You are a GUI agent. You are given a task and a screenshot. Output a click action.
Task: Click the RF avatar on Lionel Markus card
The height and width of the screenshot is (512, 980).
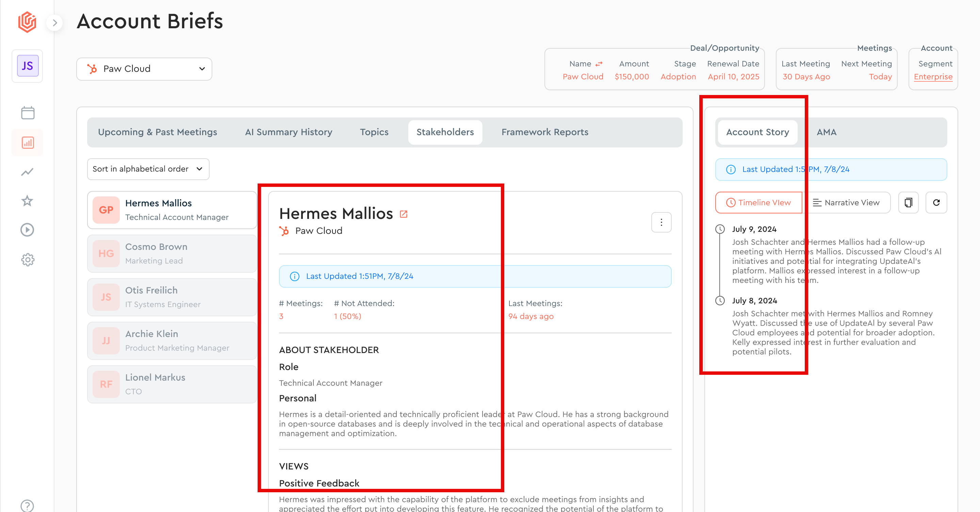(106, 384)
